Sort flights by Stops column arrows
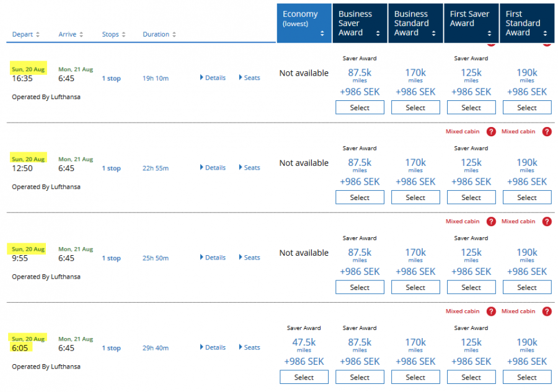The height and width of the screenshot is (392, 558). pyautogui.click(x=123, y=35)
